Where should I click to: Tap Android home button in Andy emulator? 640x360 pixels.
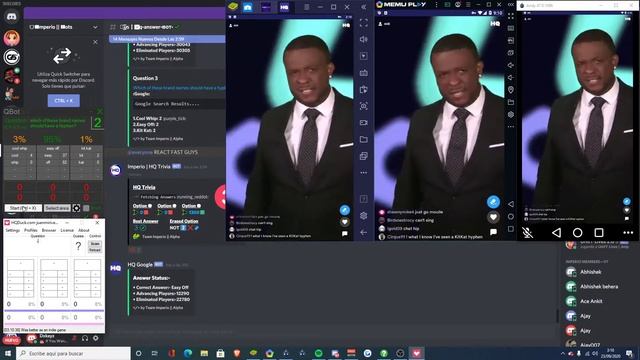[x=577, y=232]
